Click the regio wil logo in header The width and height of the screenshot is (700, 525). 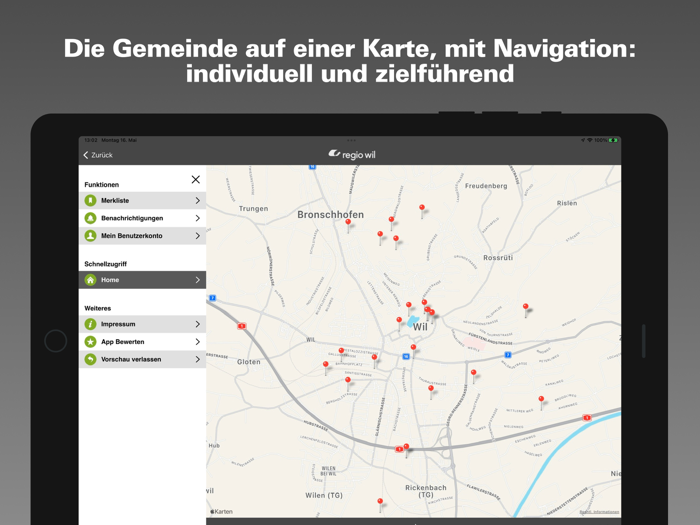(352, 154)
